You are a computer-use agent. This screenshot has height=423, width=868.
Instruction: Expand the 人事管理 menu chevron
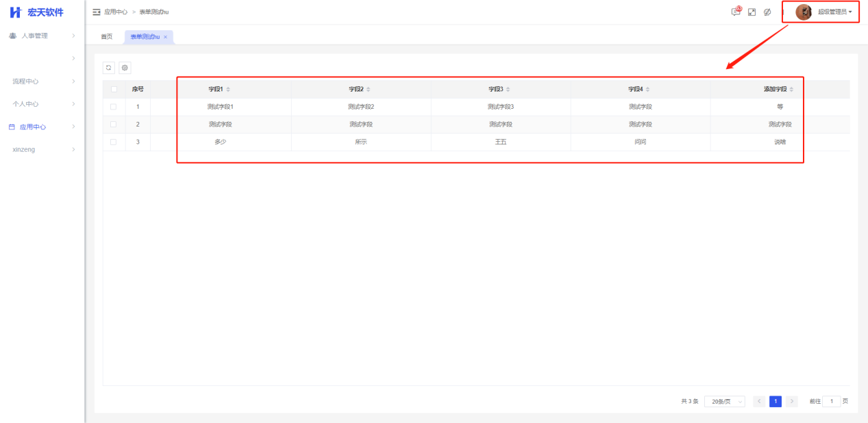[x=73, y=36]
